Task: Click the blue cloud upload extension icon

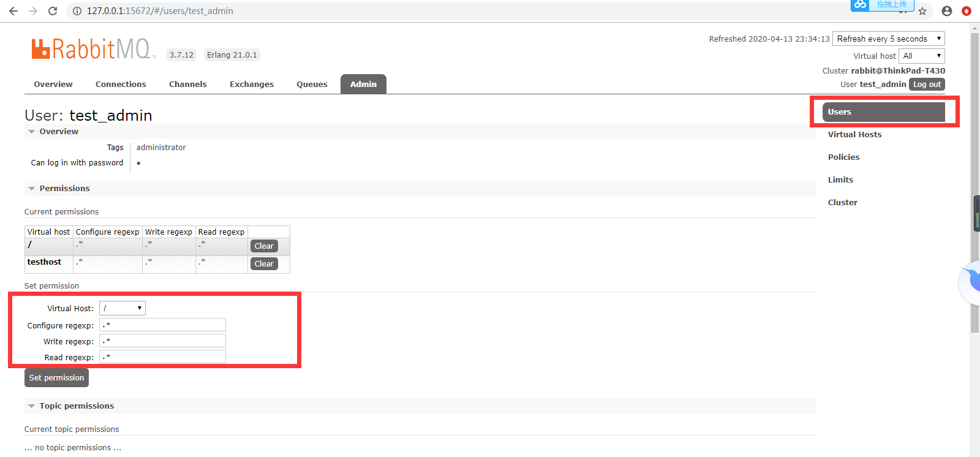Action: (x=861, y=5)
